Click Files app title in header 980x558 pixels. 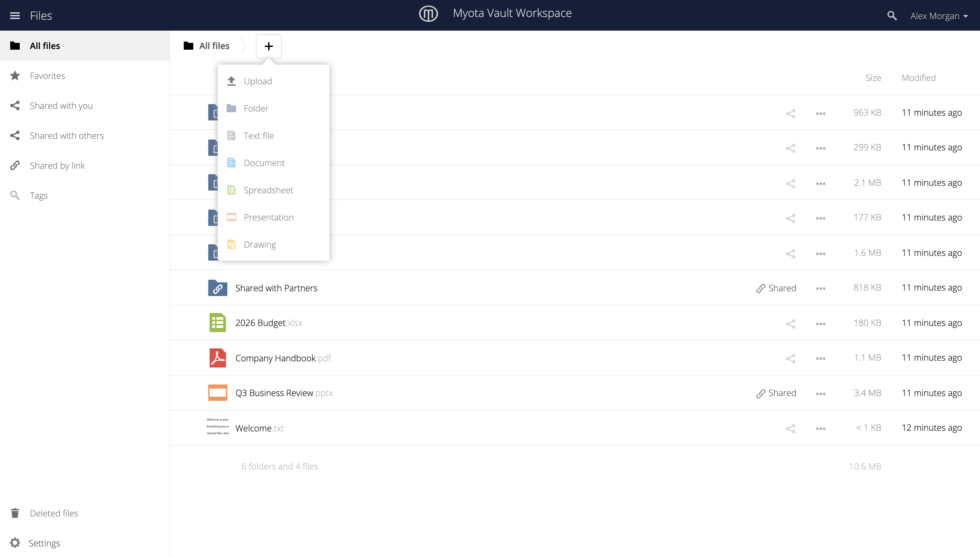click(x=41, y=16)
